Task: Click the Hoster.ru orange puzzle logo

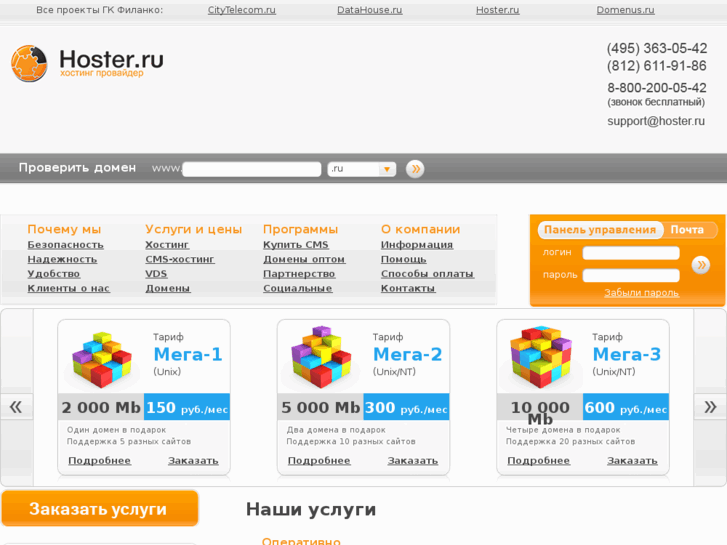Action: pyautogui.click(x=29, y=64)
